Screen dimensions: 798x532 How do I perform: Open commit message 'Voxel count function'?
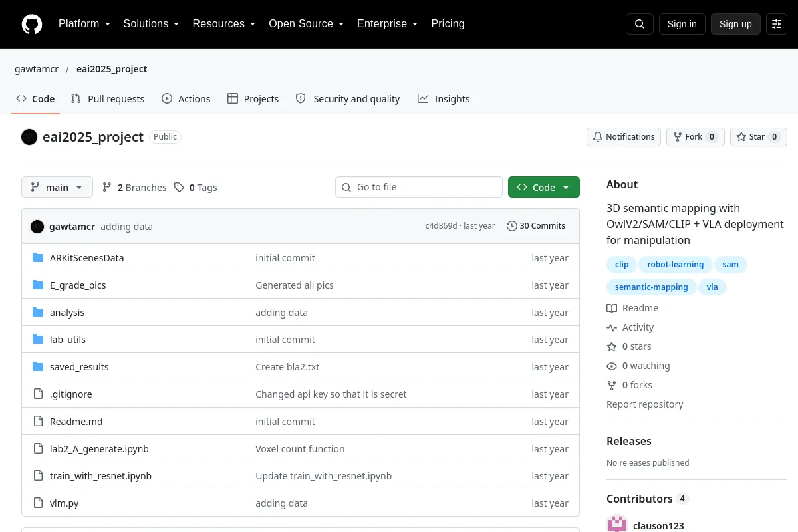(x=300, y=449)
